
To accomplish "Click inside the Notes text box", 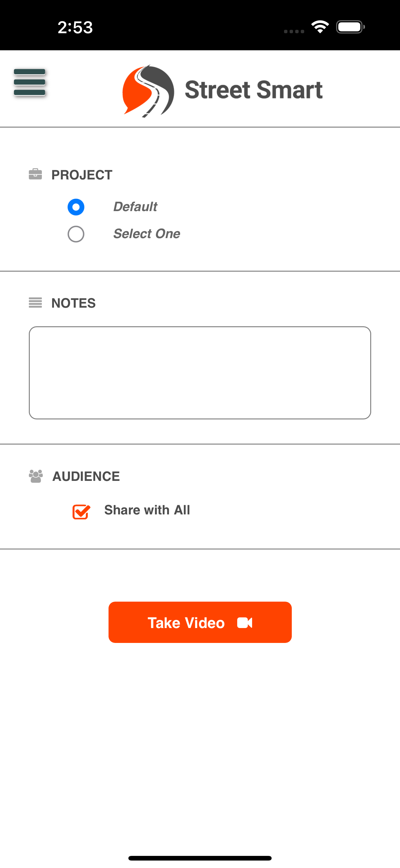I will (x=200, y=373).
